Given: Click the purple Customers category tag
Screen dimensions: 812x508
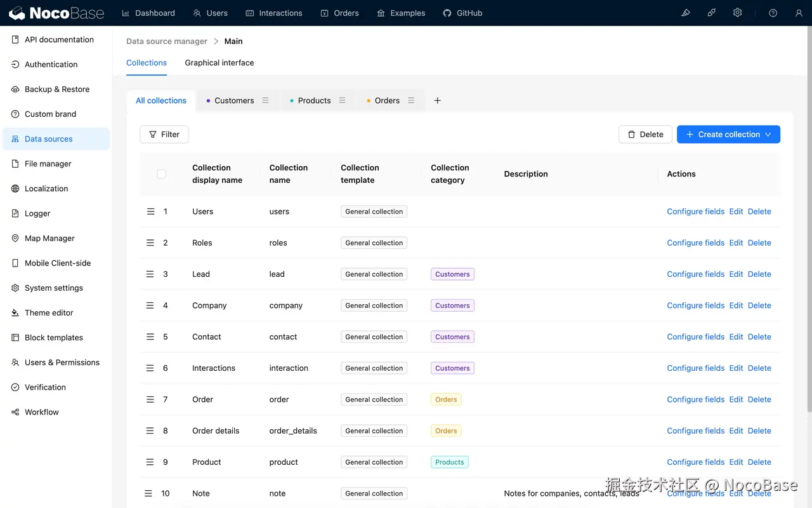Looking at the screenshot, I should click(x=452, y=274).
